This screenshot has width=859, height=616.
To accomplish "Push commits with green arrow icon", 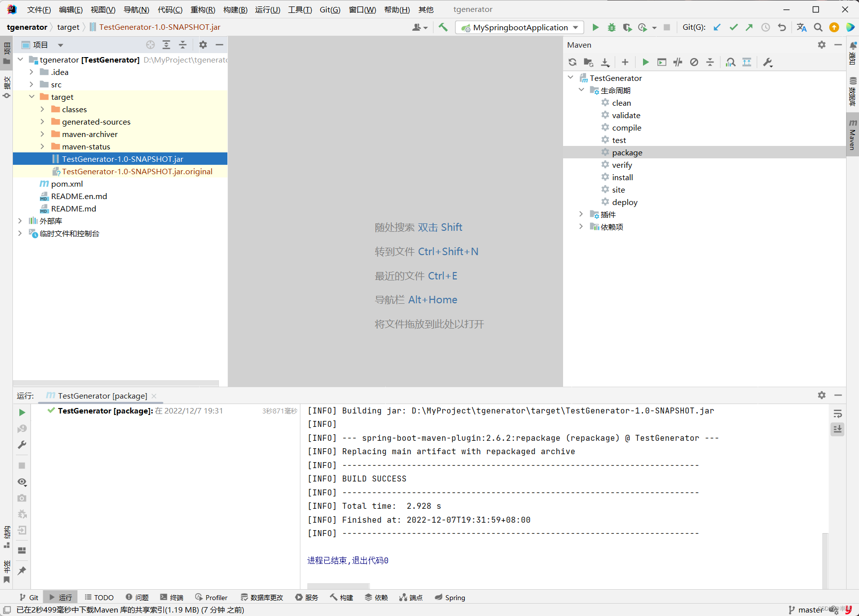I will click(x=749, y=27).
